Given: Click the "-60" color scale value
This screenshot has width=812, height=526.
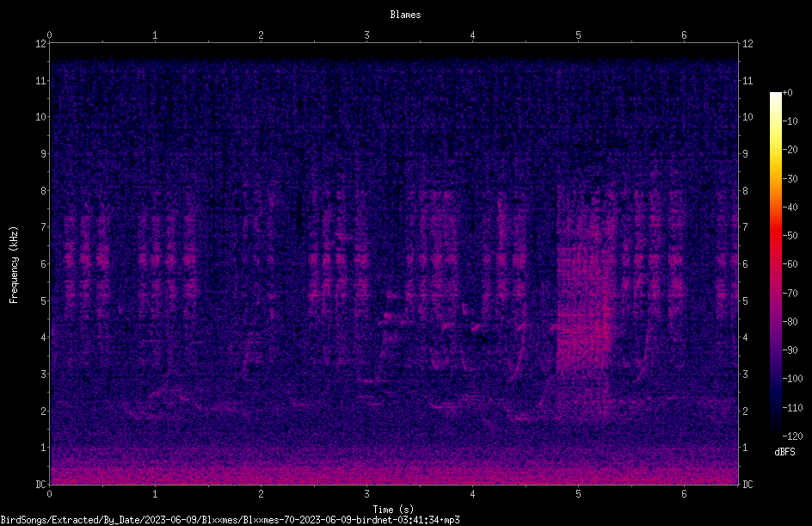Looking at the screenshot, I should [790, 264].
